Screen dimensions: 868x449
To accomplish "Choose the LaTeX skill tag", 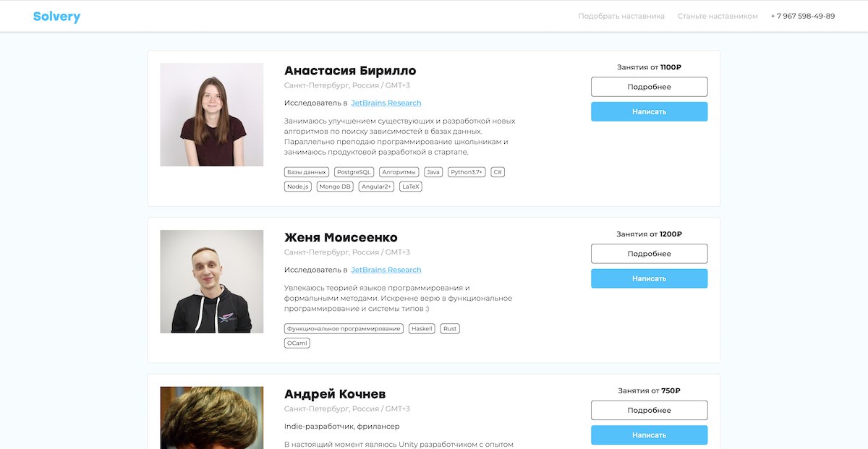I will [411, 187].
